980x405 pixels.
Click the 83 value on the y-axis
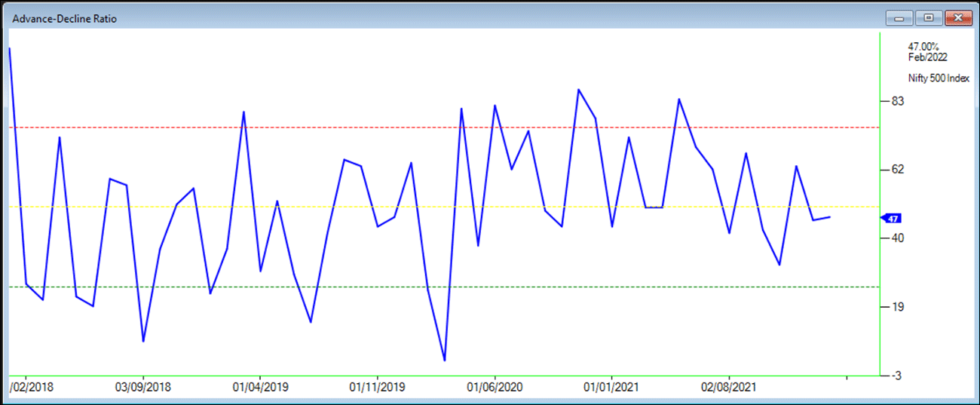[897, 101]
